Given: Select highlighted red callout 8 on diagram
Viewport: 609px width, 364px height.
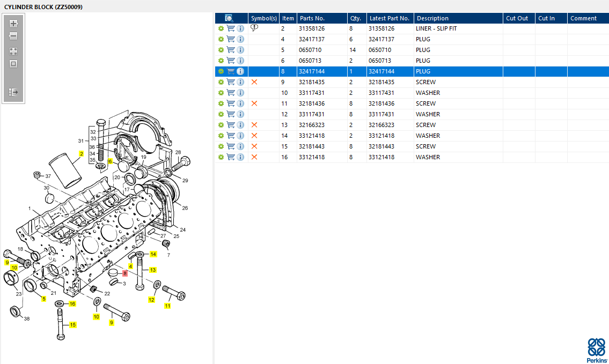Looking at the screenshot, I should 124,273.
